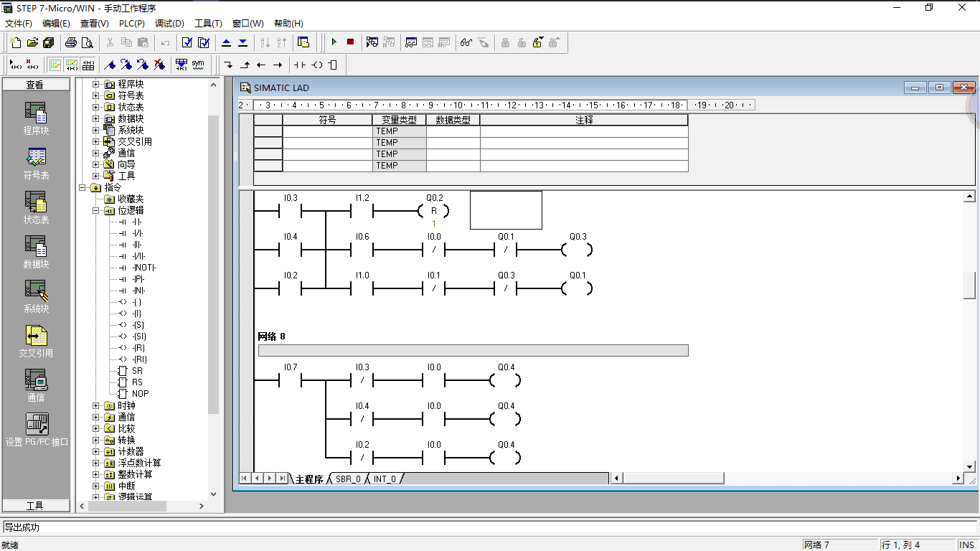This screenshot has width=980, height=551.
Task: Expand the 数据块 tree node
Action: 96,118
